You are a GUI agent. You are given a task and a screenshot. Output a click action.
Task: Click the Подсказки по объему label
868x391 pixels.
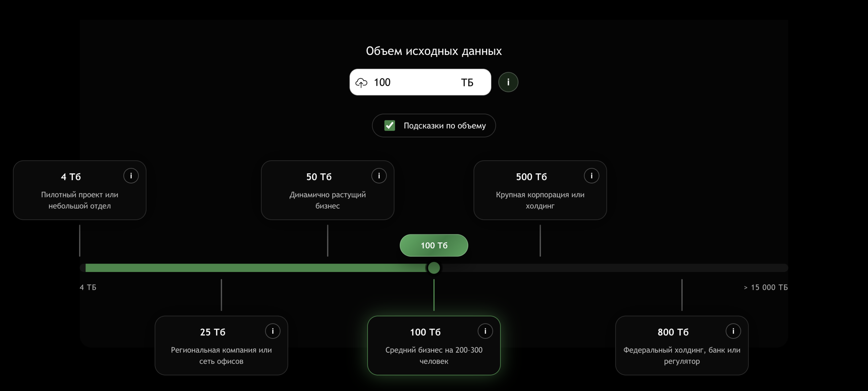[445, 126]
